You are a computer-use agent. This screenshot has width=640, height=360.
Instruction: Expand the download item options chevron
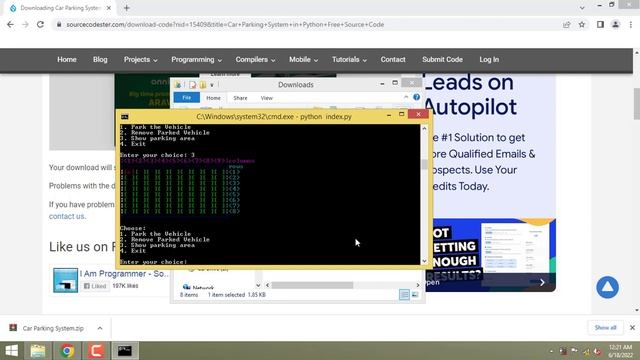tap(100, 328)
